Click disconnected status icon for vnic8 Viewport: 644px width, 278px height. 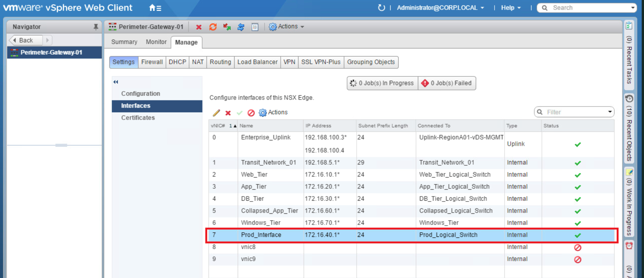coord(578,248)
